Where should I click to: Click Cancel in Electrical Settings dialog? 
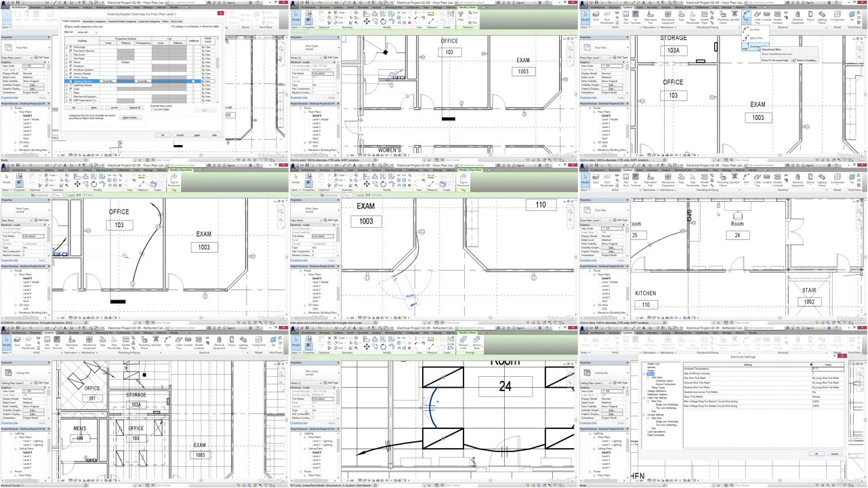point(834,453)
